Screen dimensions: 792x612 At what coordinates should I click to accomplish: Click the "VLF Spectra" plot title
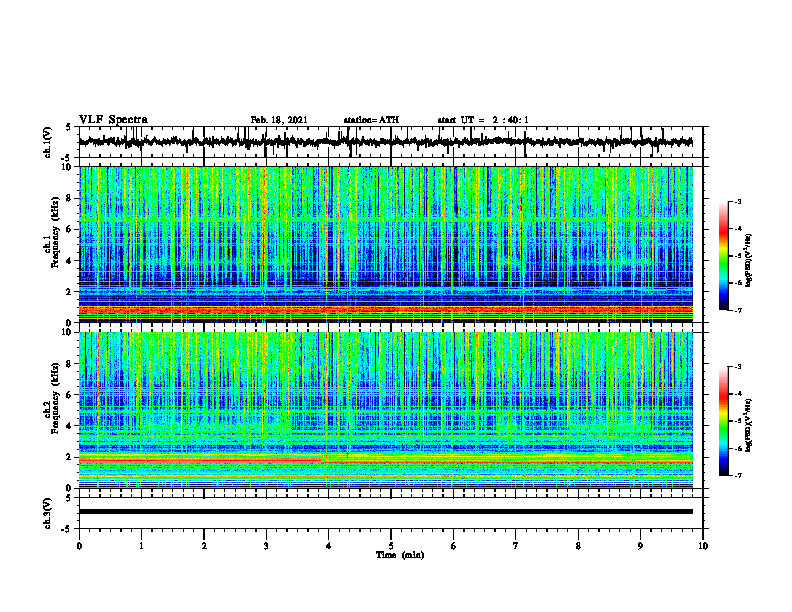coord(113,120)
